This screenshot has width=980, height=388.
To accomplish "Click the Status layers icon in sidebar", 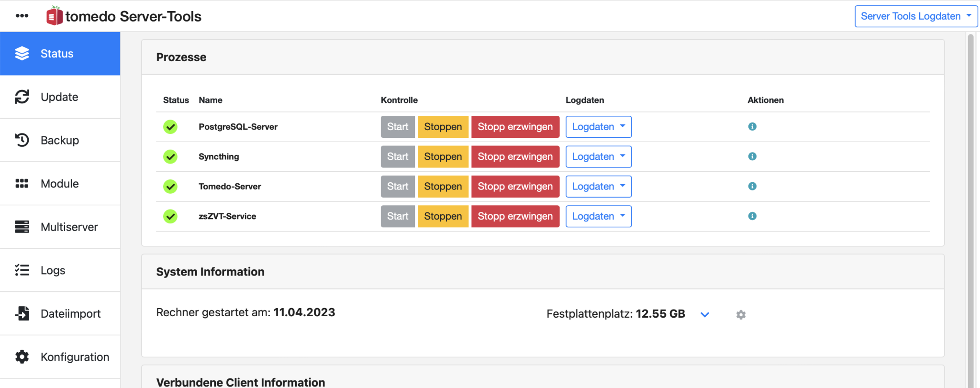I will click(22, 54).
